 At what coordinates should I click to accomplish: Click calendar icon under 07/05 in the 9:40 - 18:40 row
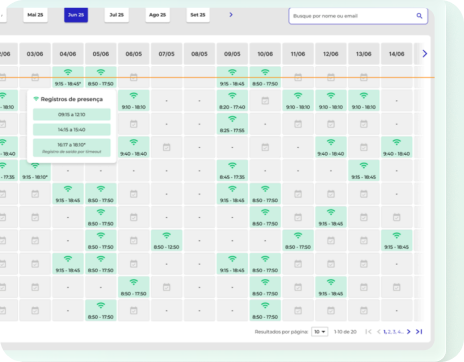click(166, 147)
